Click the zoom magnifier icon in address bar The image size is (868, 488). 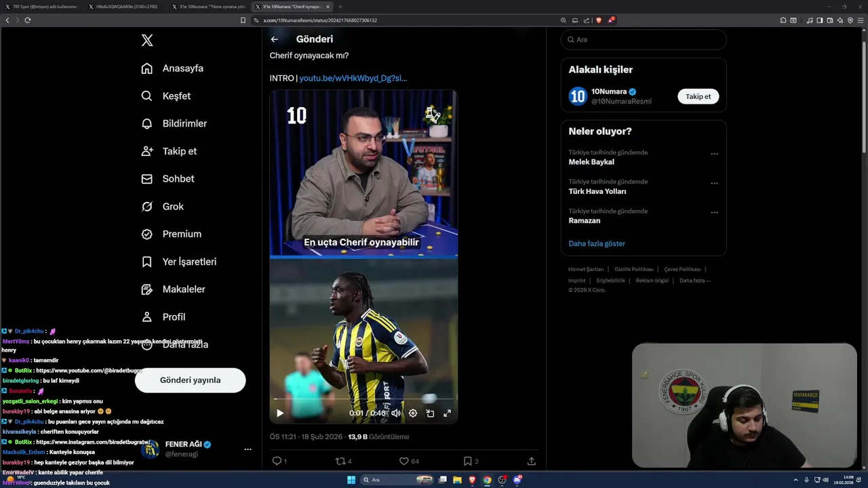pyautogui.click(x=563, y=20)
